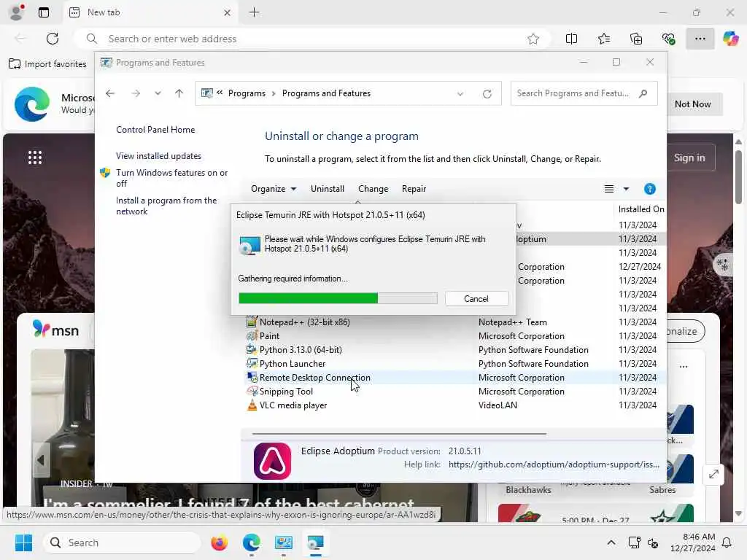The image size is (747, 560).
Task: Open Firefox from the taskbar
Action: point(219,542)
